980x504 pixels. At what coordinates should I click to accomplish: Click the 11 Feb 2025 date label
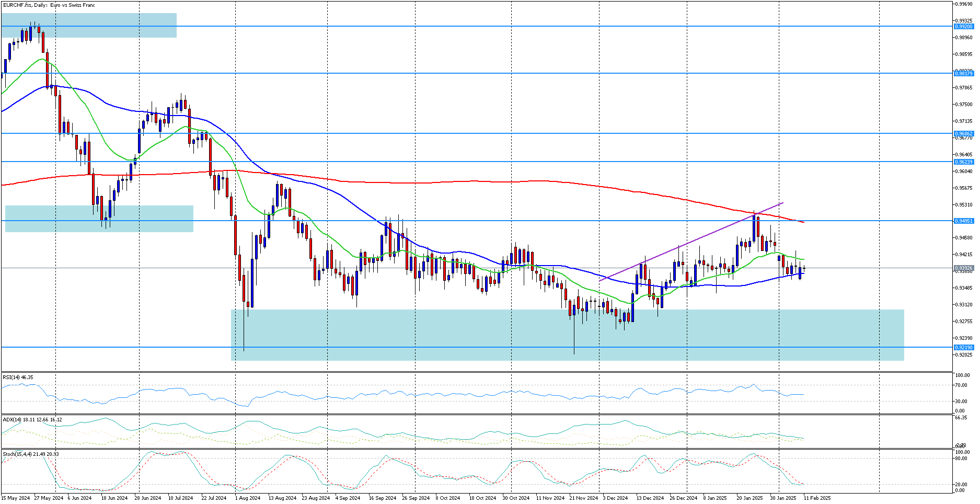tap(817, 498)
